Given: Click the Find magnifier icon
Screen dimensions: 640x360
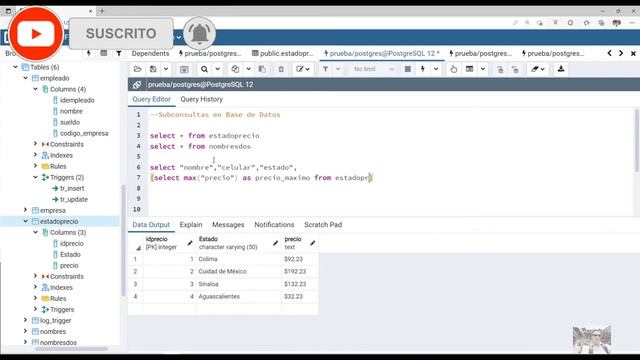Looking at the screenshot, I should tap(204, 69).
